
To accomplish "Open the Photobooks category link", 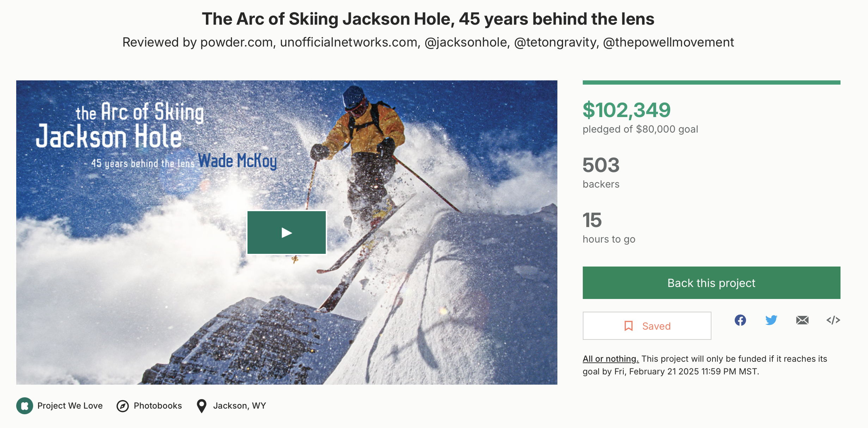I will click(158, 406).
